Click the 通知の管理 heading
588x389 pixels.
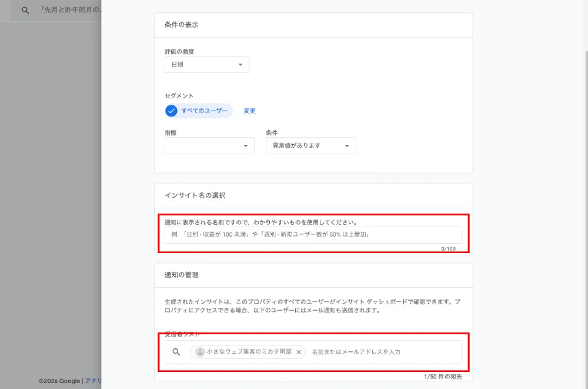pyautogui.click(x=182, y=275)
